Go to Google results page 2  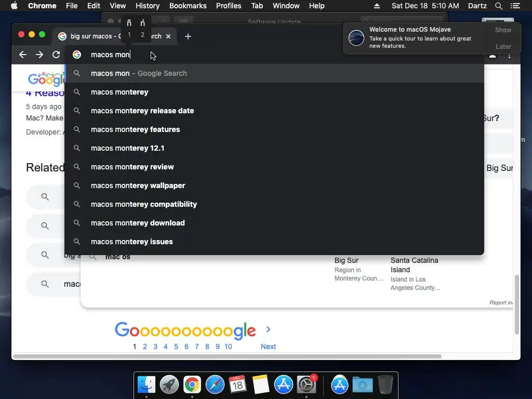(145, 347)
